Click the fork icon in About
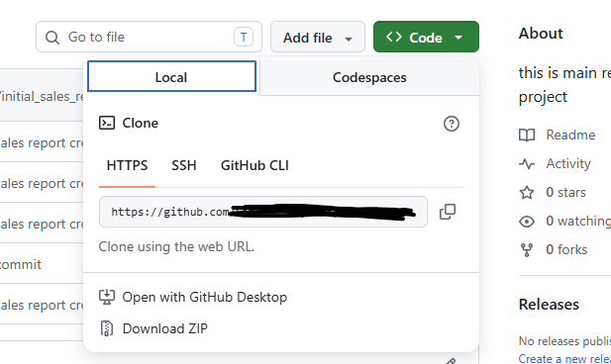Screen dimensions: 611x364 527,250
